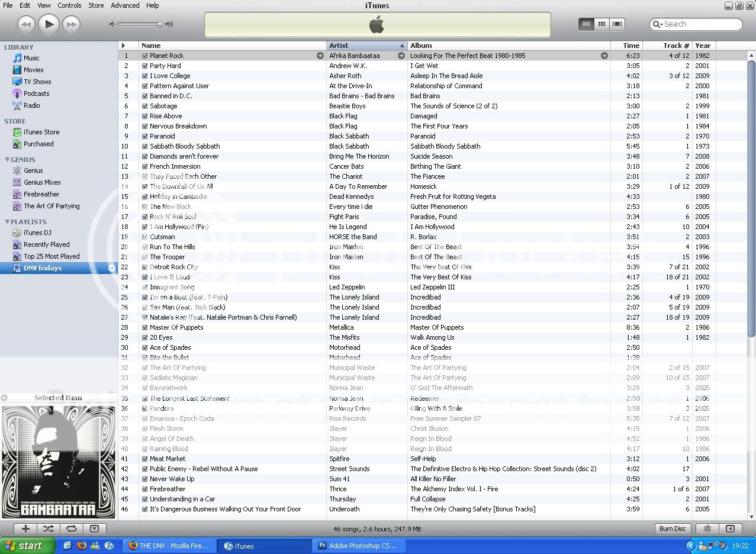This screenshot has height=554, width=756.
Task: Toggle shuffle at bottom bar
Action: tap(49, 529)
